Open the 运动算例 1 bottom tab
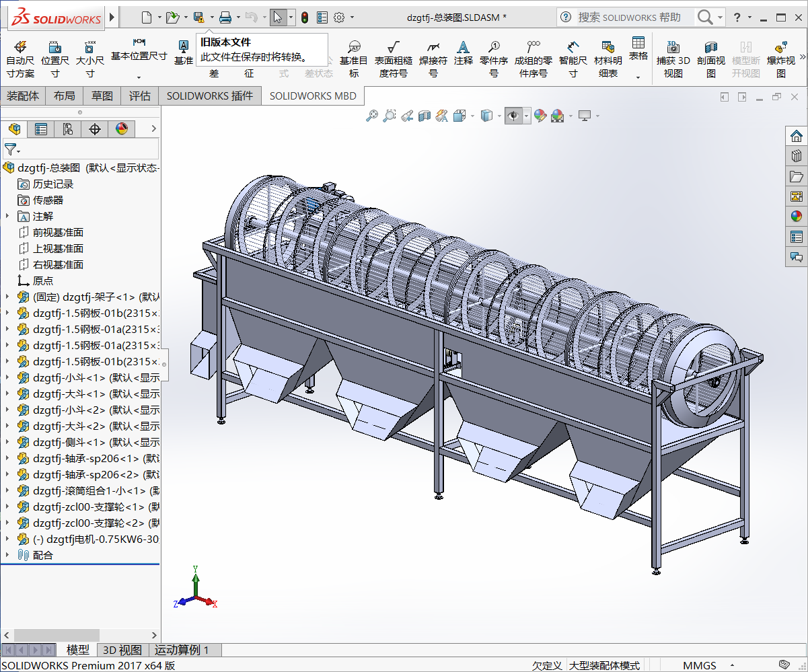The width and height of the screenshot is (808, 672). tap(182, 650)
